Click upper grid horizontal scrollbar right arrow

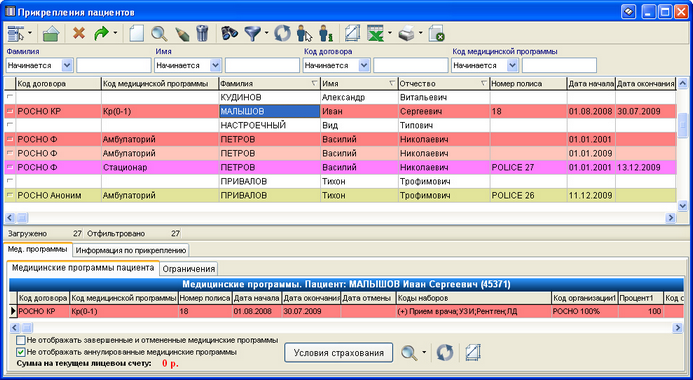[671, 217]
